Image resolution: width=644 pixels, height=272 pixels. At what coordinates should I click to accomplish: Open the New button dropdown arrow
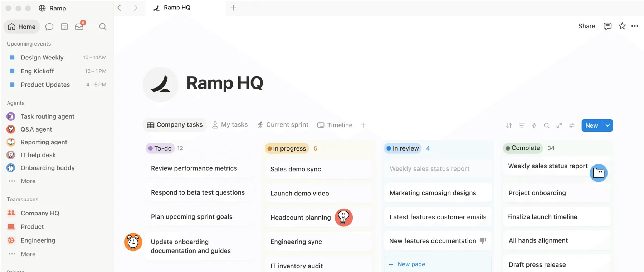(x=608, y=125)
